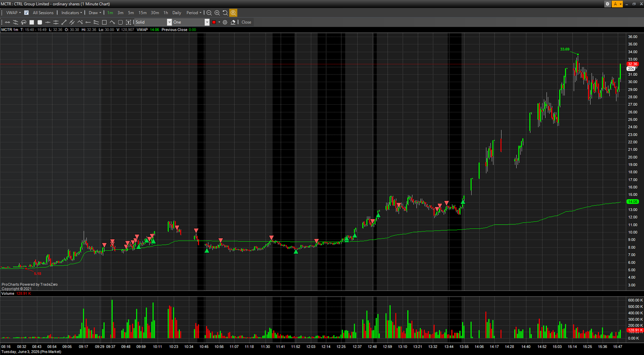Select the parallel diagonal channel tool
This screenshot has width=644, height=355.
click(72, 22)
